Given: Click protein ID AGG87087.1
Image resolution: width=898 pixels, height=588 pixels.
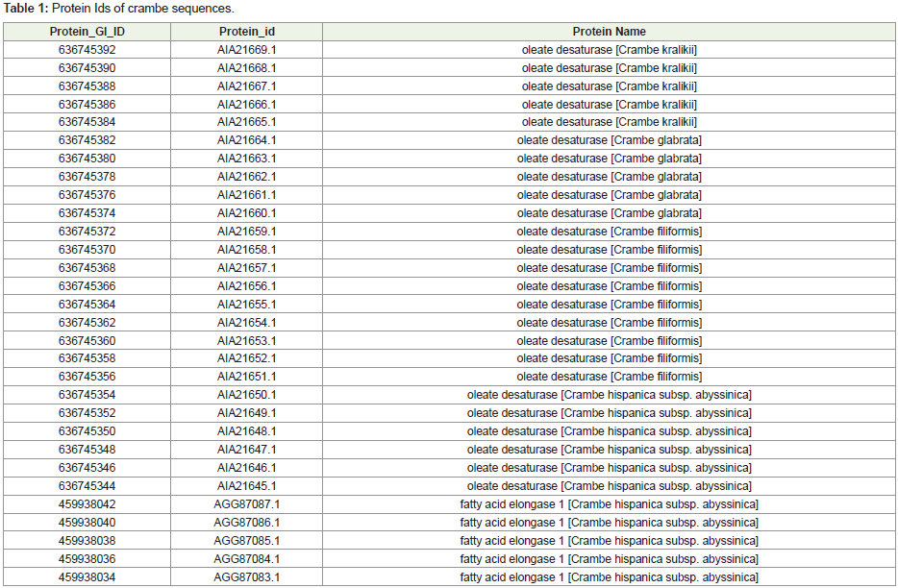Looking at the screenshot, I should tap(246, 504).
